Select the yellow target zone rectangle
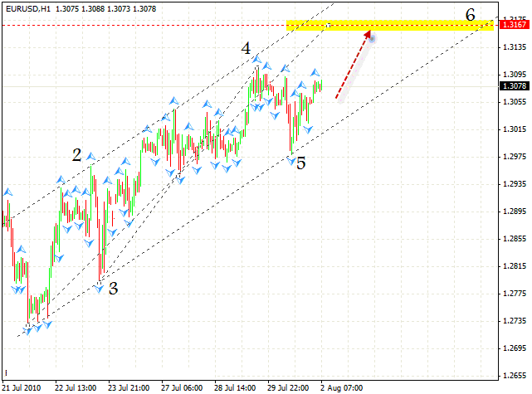The width and height of the screenshot is (532, 394). tap(390, 26)
